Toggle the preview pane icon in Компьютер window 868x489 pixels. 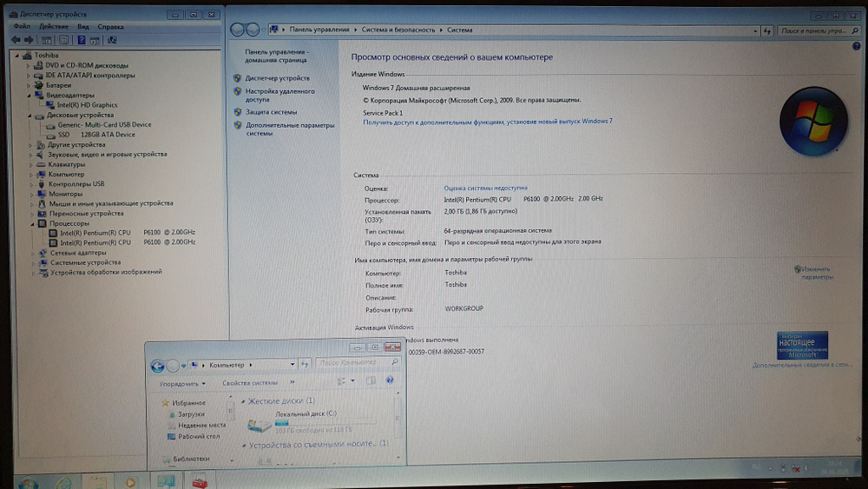click(371, 380)
